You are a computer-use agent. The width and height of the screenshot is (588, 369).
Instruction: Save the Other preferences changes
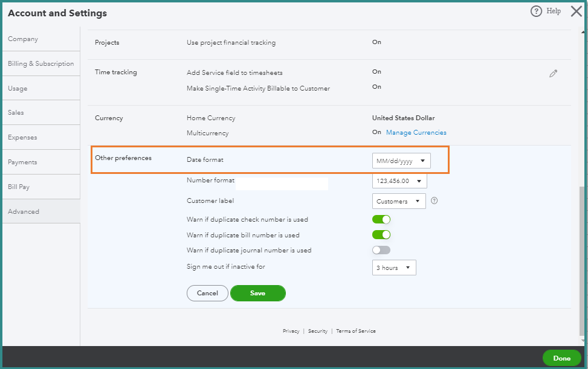pyautogui.click(x=257, y=293)
